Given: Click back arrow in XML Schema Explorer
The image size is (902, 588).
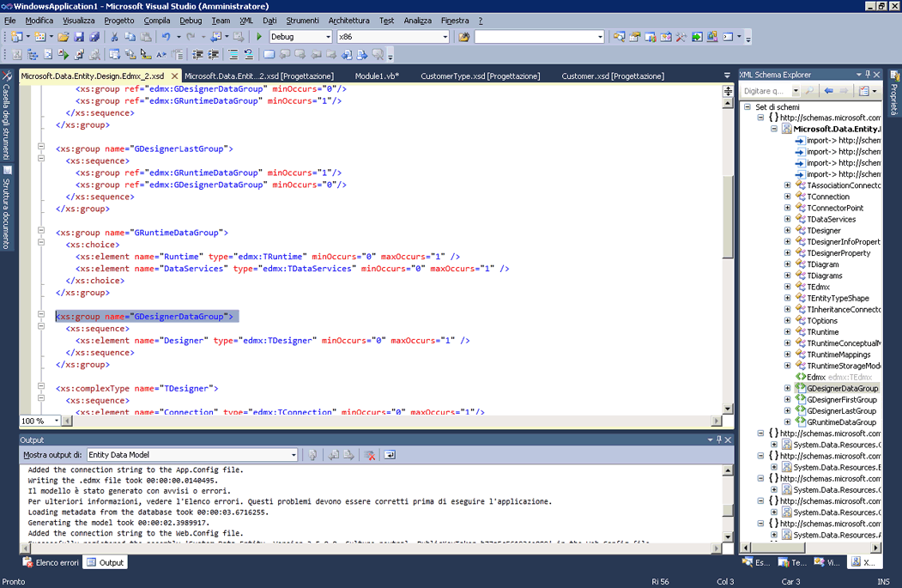Looking at the screenshot, I should click(x=828, y=91).
